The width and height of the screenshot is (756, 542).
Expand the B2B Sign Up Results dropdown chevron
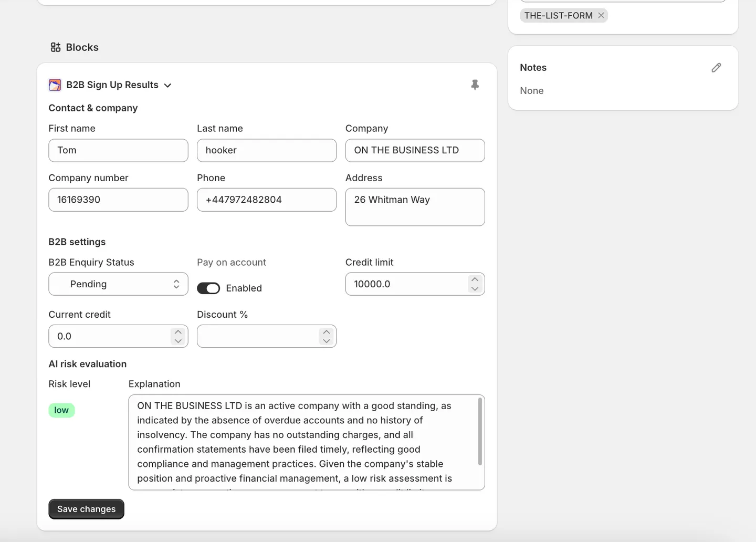tap(167, 85)
